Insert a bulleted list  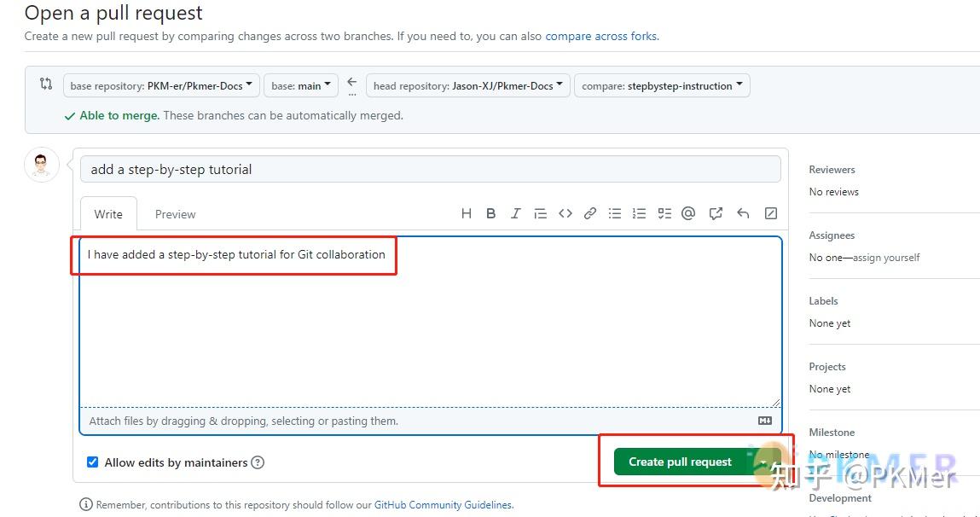(x=615, y=213)
